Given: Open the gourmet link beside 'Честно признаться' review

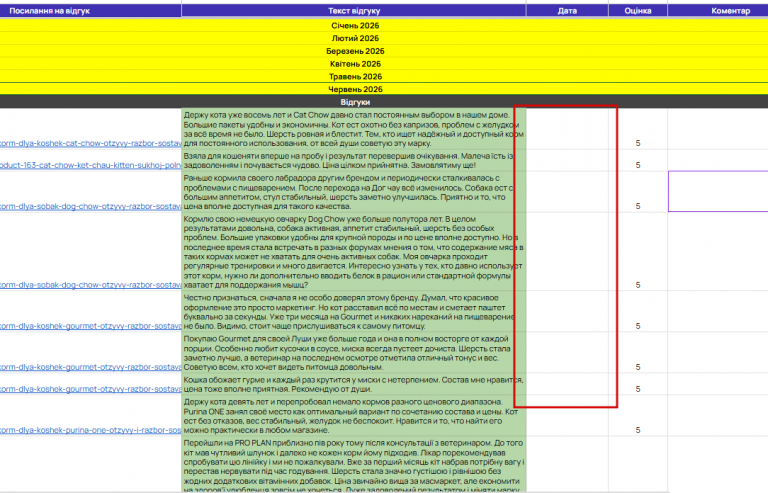Looking at the screenshot, I should pos(91,326).
